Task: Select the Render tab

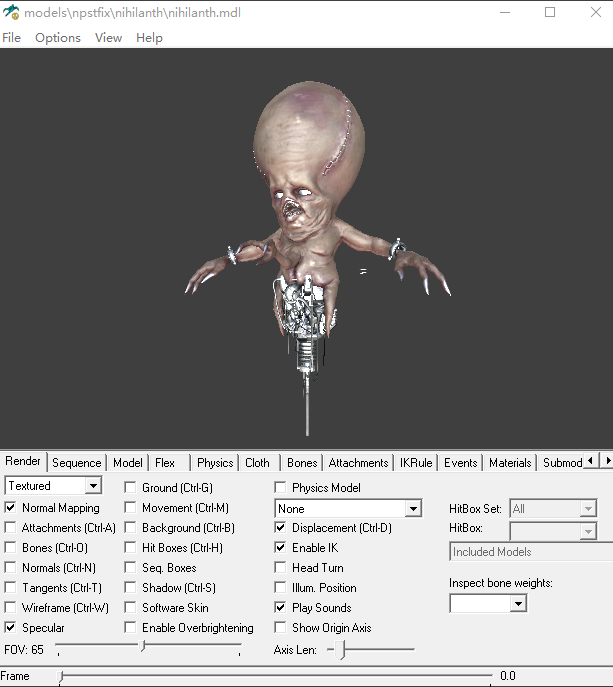Action: (23, 461)
